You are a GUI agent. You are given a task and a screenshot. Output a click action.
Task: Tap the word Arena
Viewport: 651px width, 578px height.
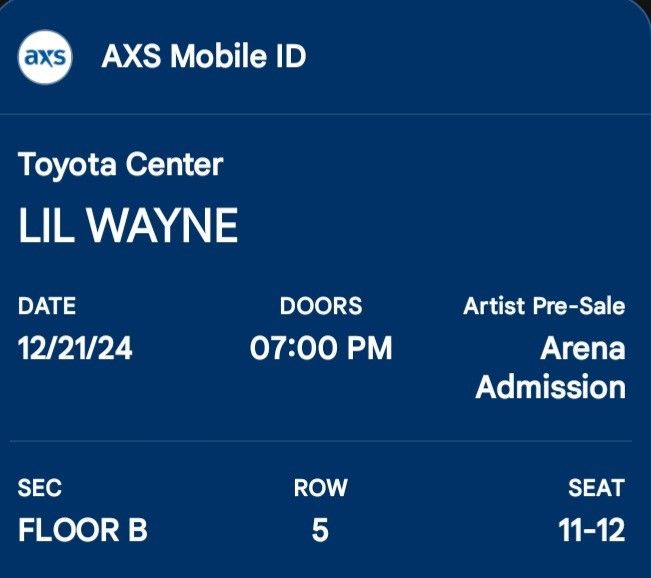[x=582, y=349]
